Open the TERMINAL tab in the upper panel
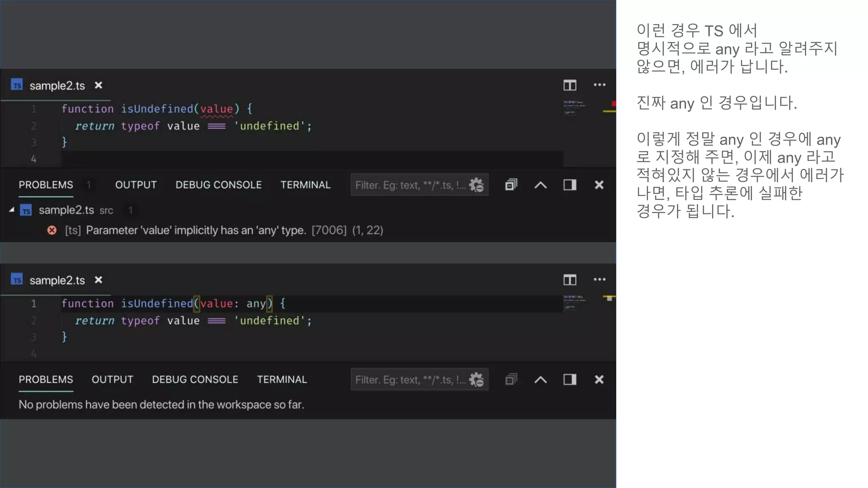This screenshot has height=488, width=868. tap(305, 185)
